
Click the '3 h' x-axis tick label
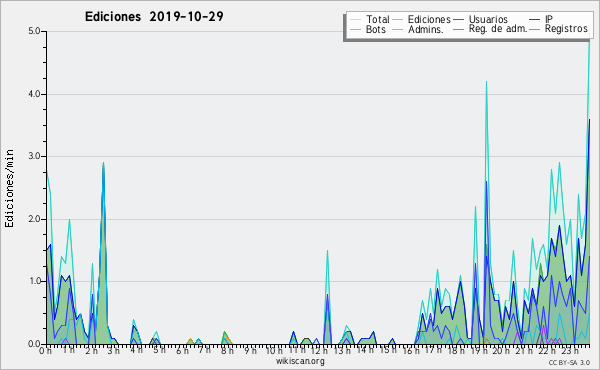click(x=113, y=351)
